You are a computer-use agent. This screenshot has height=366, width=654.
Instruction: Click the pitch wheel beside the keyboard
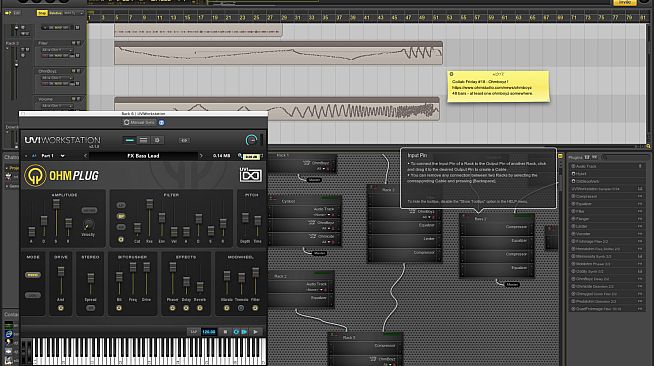pos(24,351)
